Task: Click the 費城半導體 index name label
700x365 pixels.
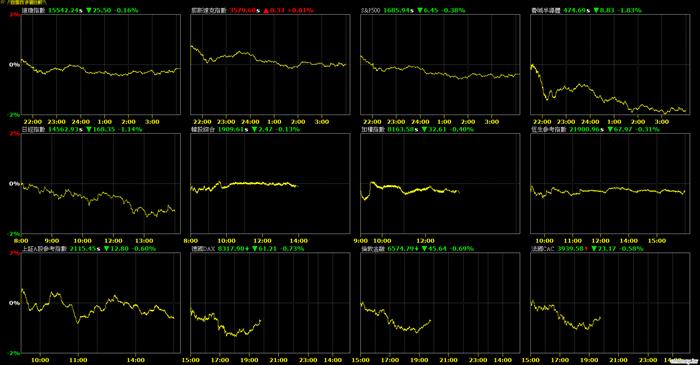Action: coord(546,10)
